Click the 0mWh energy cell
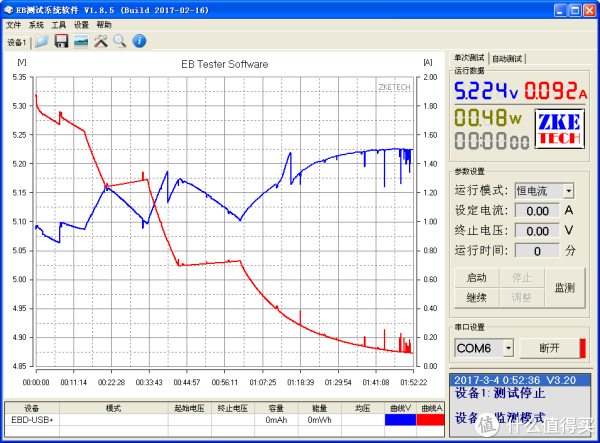 [x=320, y=420]
